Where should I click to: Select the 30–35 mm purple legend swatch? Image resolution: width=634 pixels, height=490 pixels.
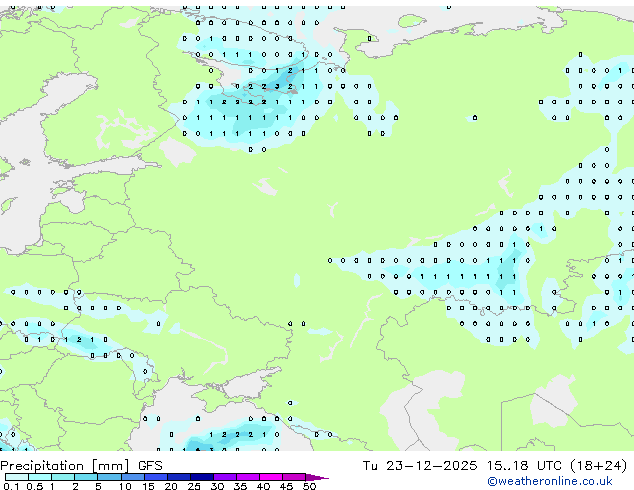point(225,477)
